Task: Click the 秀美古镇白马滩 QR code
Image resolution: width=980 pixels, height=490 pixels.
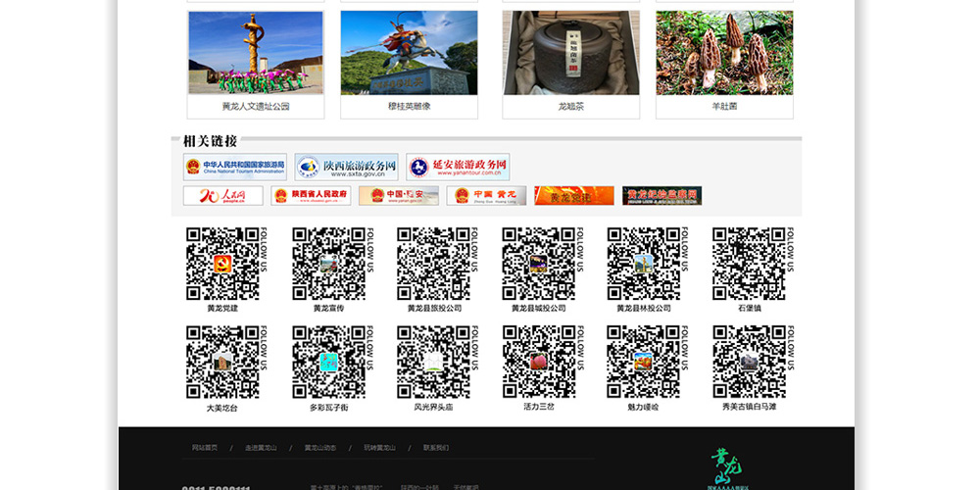Action: coord(750,362)
